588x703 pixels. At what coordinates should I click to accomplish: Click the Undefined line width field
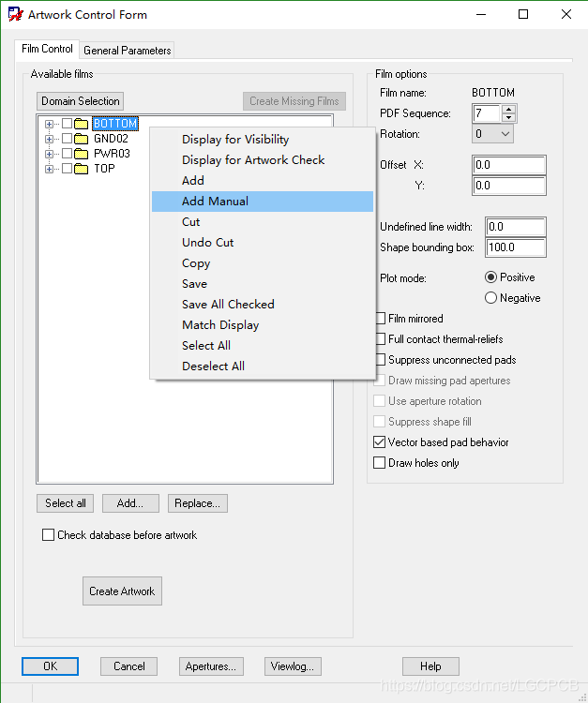[x=516, y=227]
